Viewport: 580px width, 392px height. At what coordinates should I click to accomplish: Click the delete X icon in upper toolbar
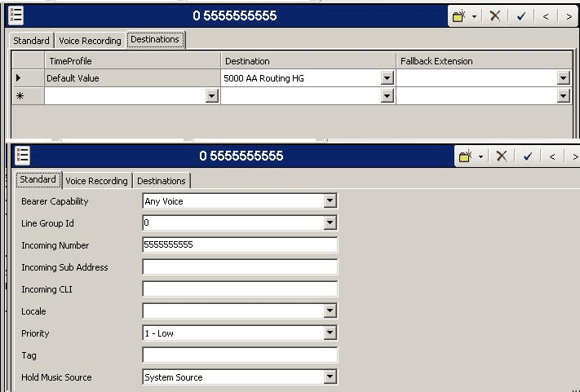495,15
